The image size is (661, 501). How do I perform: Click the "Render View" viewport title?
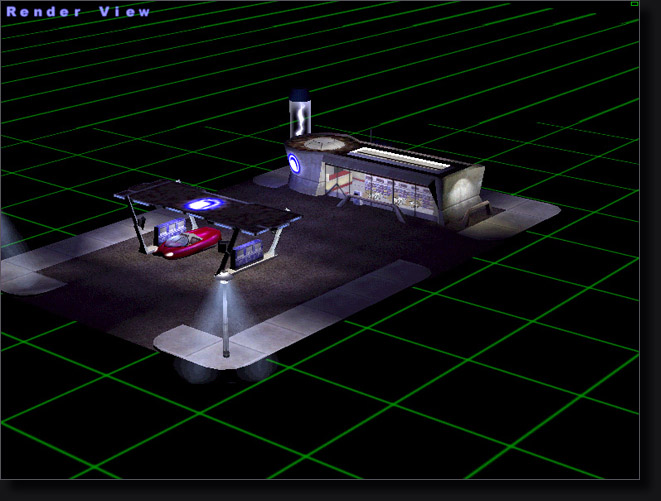pyautogui.click(x=78, y=12)
